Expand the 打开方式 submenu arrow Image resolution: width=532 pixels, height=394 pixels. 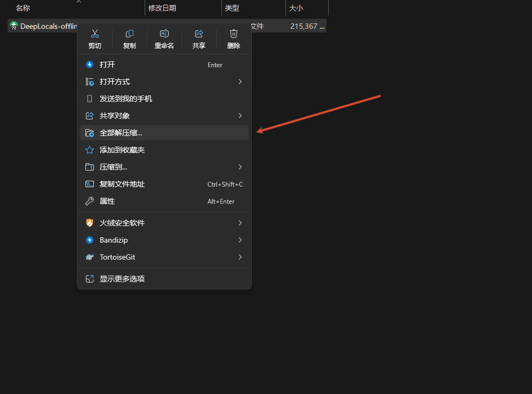pos(240,82)
